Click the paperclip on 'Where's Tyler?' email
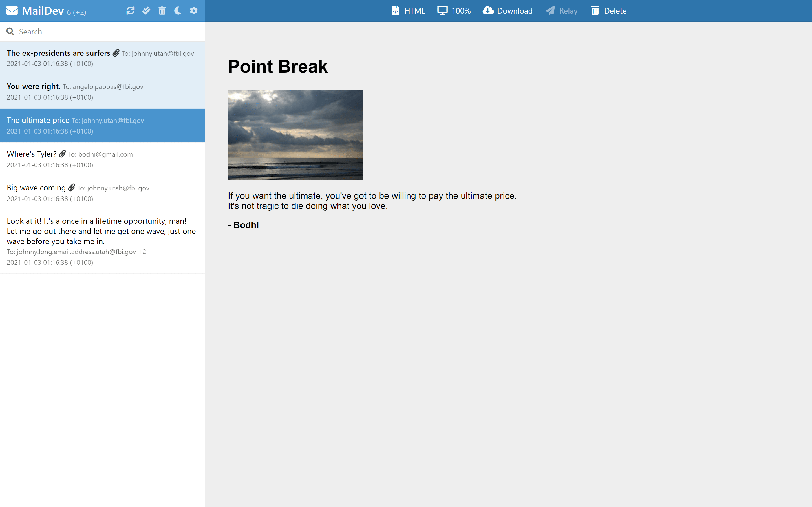This screenshot has width=812, height=507. (62, 154)
